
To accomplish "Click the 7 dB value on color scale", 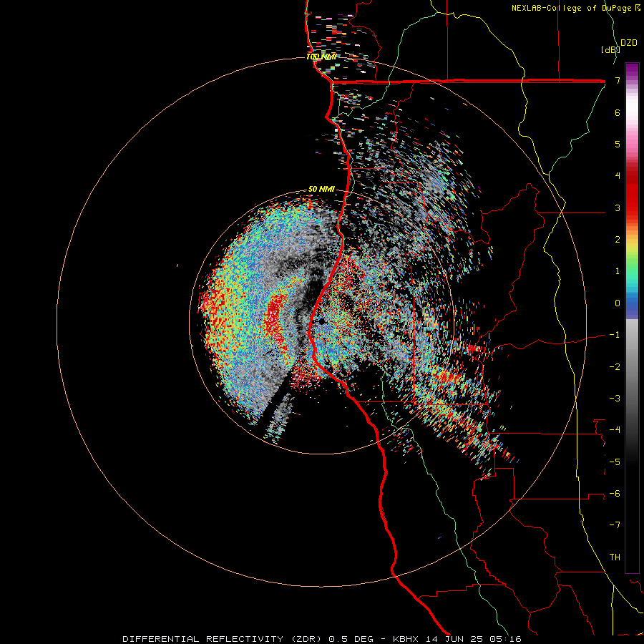I will point(618,80).
